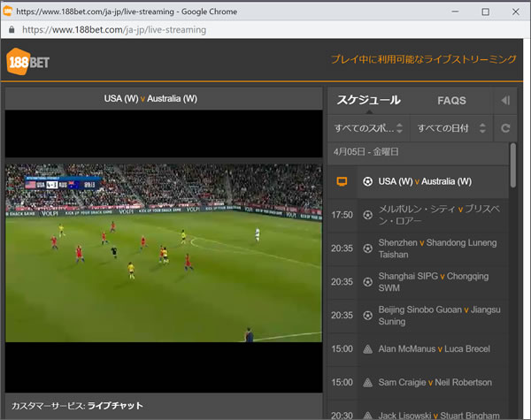Click the 188BET logo
The image size is (531, 420).
pos(27,62)
